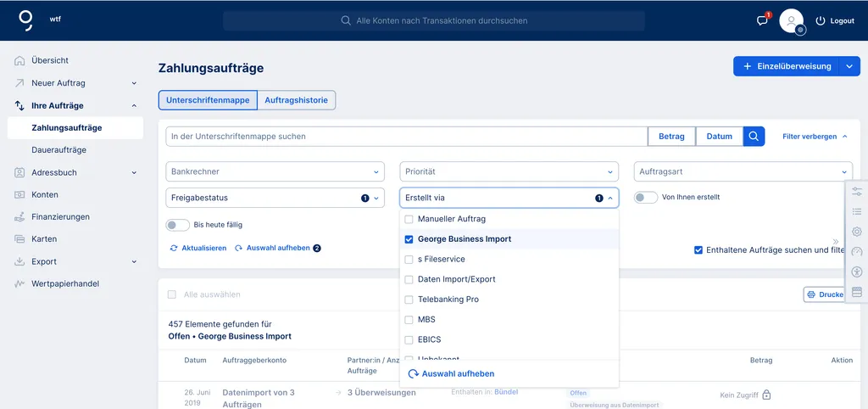
Task: Collapse the Ihre Aufträge section chevron
Action: tap(134, 105)
